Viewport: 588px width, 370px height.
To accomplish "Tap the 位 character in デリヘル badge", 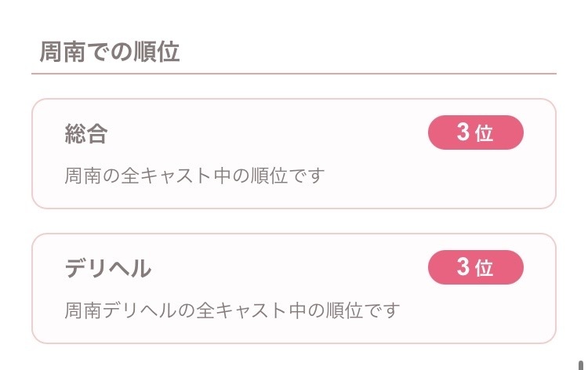I will pyautogui.click(x=485, y=269).
